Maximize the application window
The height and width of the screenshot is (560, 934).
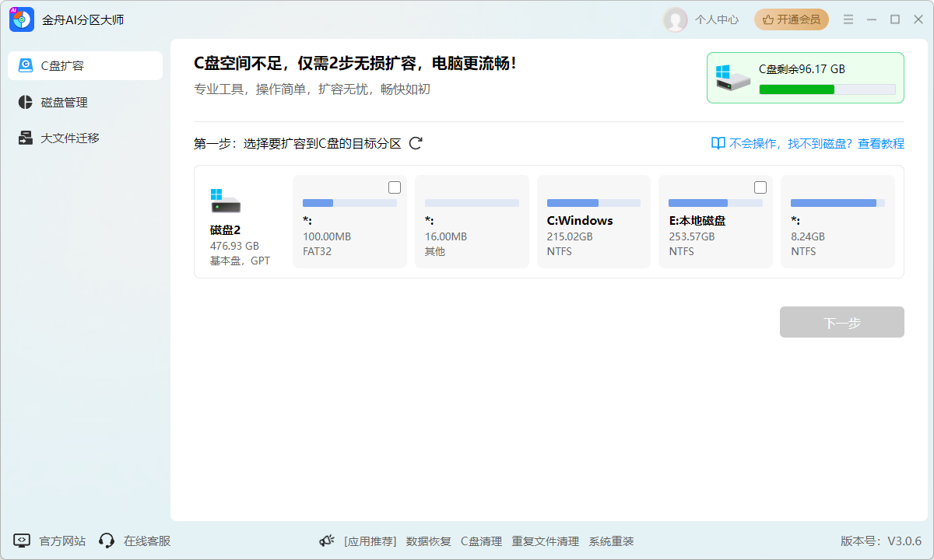(895, 19)
